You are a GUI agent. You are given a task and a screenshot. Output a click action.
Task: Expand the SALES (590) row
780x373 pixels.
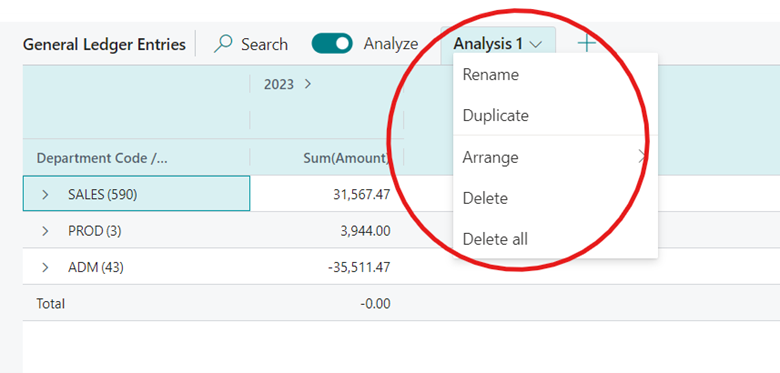pyautogui.click(x=45, y=194)
